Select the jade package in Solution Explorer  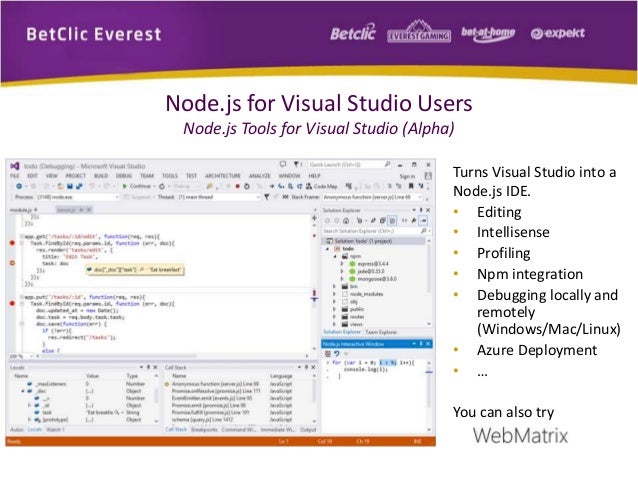coord(367,271)
